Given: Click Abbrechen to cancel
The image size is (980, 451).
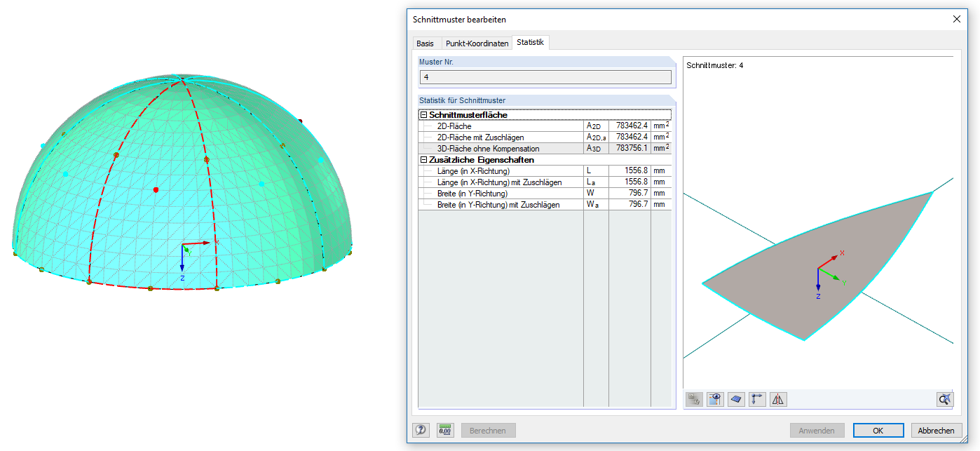Looking at the screenshot, I should 936,431.
